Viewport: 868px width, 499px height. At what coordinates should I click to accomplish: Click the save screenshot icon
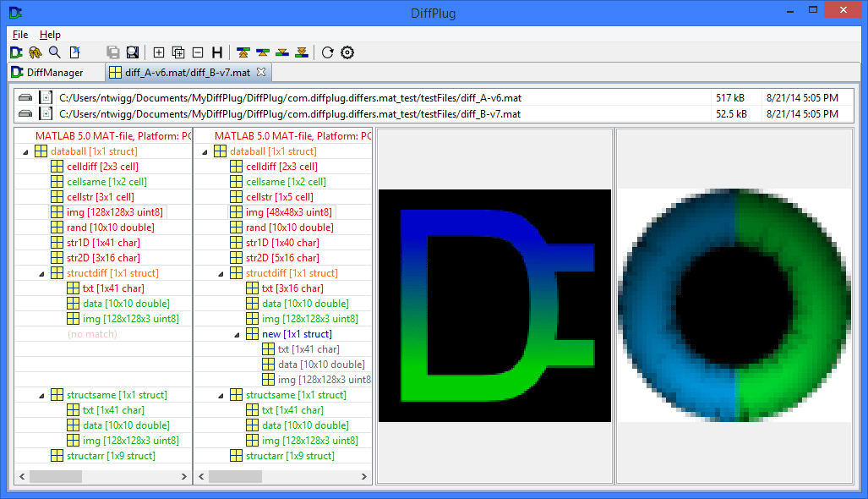[132, 52]
